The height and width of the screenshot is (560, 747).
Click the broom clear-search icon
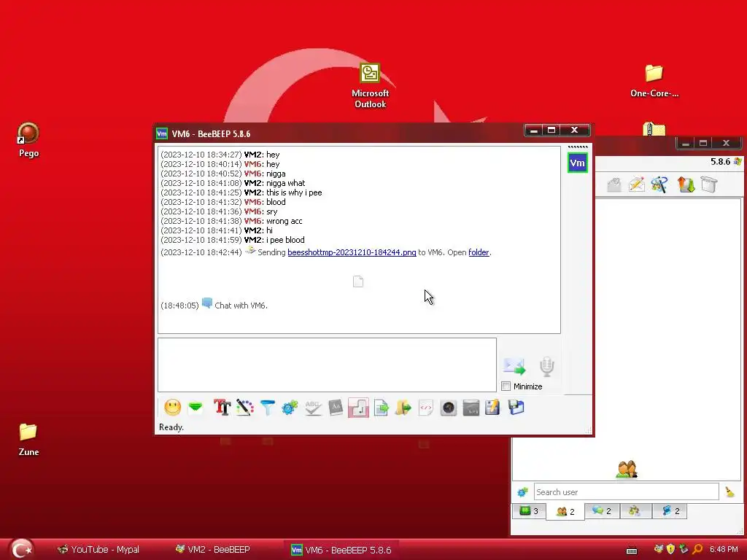coord(729,492)
